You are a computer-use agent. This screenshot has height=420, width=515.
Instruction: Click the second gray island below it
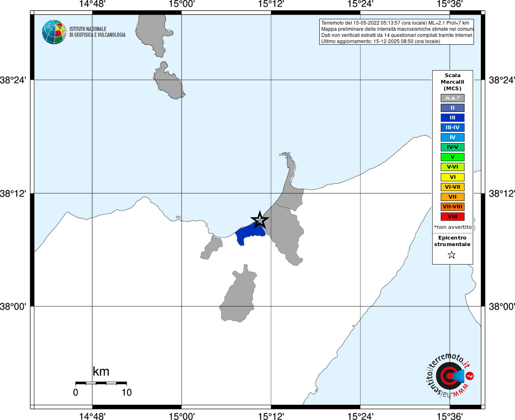pos(169,82)
